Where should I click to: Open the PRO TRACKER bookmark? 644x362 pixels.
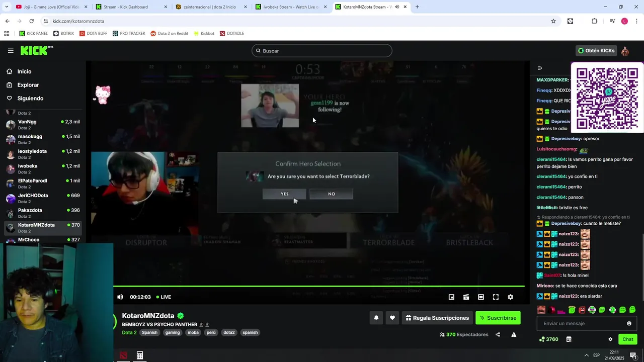[x=129, y=34]
